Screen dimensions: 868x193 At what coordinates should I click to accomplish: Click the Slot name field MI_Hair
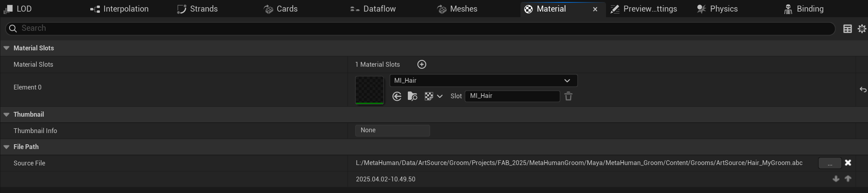click(x=512, y=96)
